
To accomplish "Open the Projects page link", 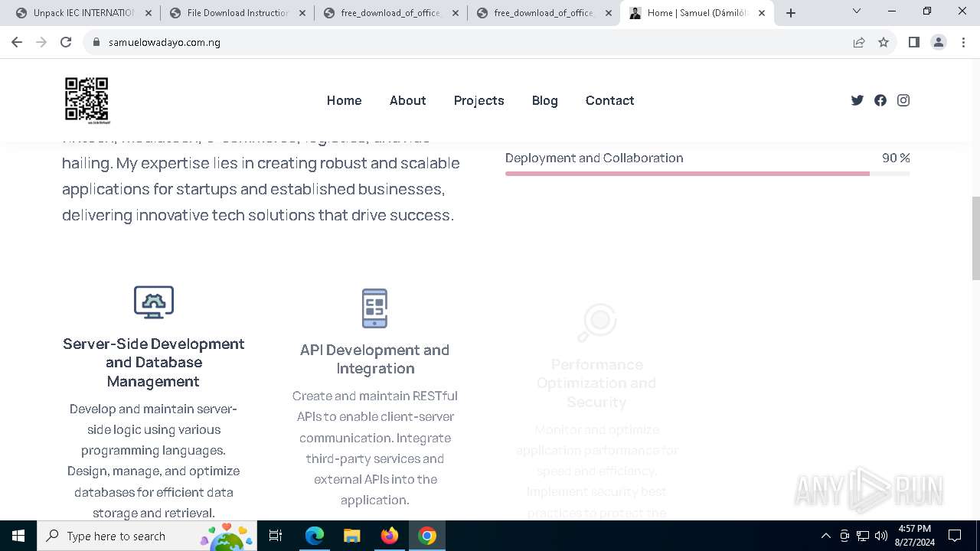I will tap(479, 100).
